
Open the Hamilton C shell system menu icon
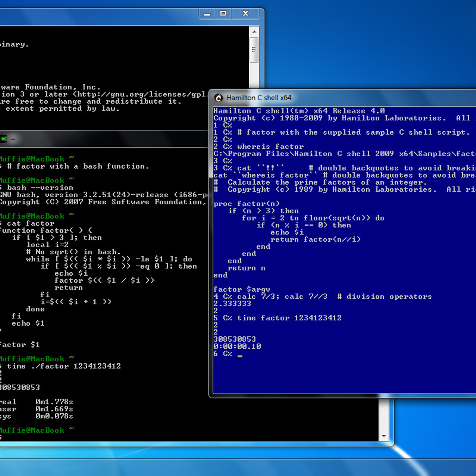pos(219,97)
